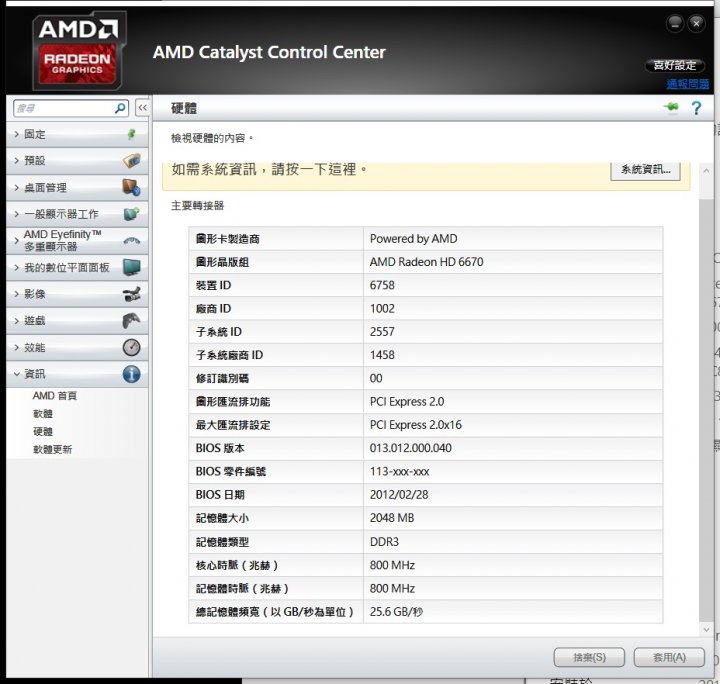Click the 子系統 ID value 2557
Screen dimensions: 720x684
point(382,331)
